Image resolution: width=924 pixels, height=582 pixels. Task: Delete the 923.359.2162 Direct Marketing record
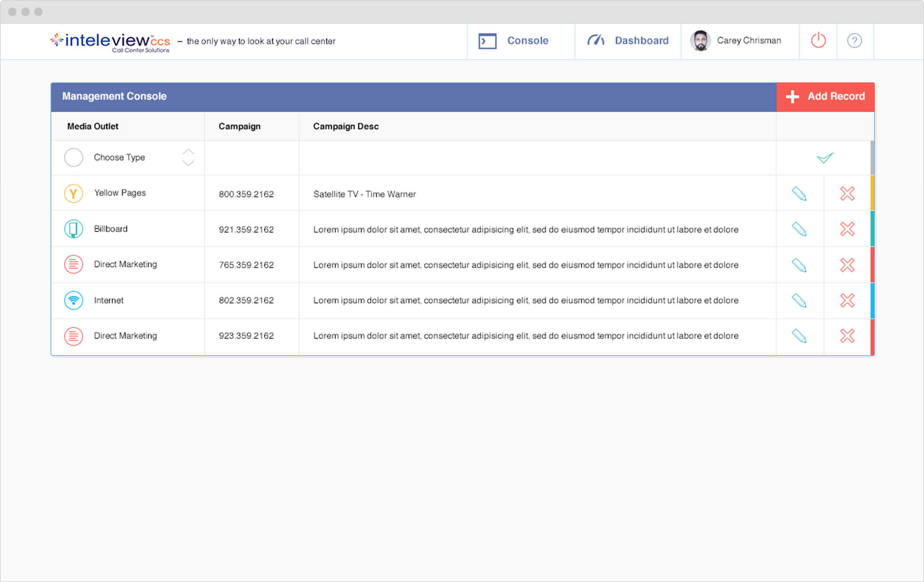(x=847, y=336)
